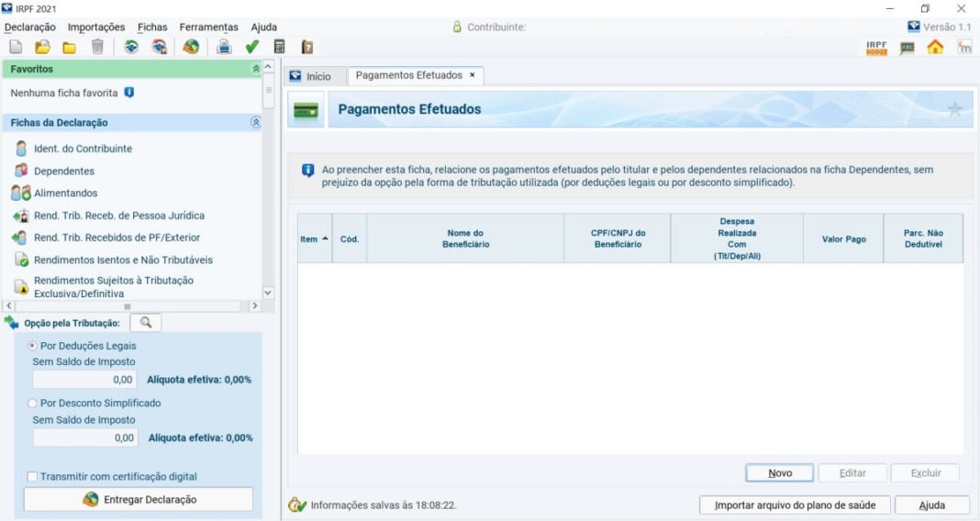
Task: Collapse the Fichas da Declaração section
Action: [256, 122]
